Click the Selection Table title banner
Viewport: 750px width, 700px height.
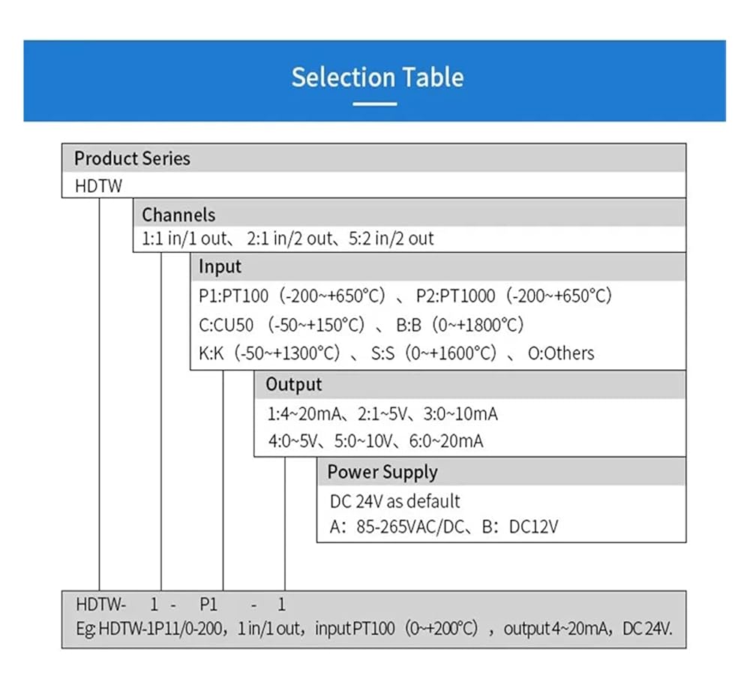point(374,80)
